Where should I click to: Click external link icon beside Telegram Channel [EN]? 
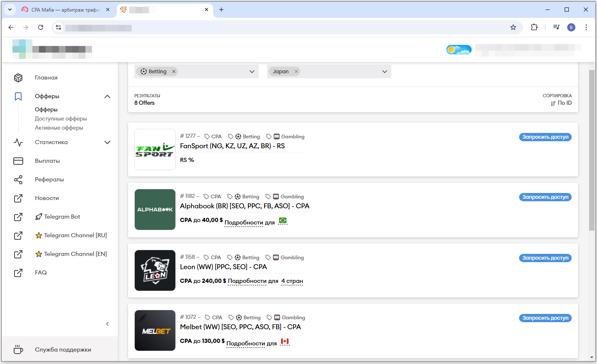click(18, 254)
